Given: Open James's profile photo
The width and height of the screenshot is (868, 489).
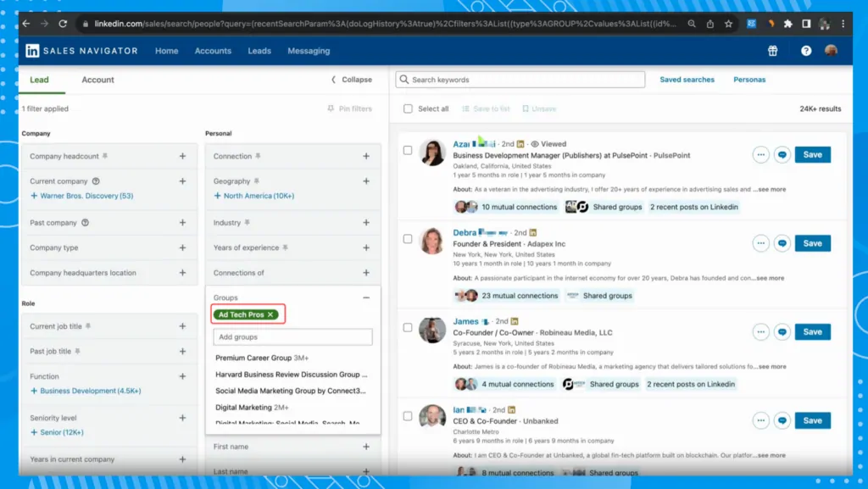Looking at the screenshot, I should 431,331.
